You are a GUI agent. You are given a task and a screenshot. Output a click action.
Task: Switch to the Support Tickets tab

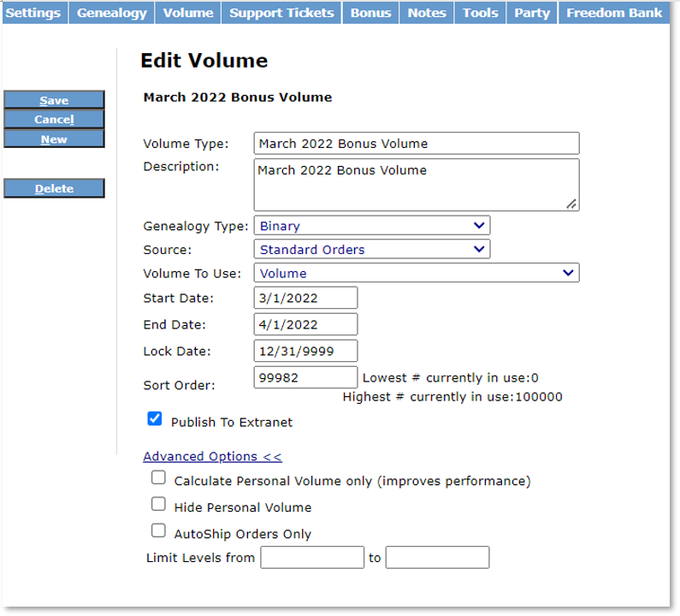(x=281, y=13)
